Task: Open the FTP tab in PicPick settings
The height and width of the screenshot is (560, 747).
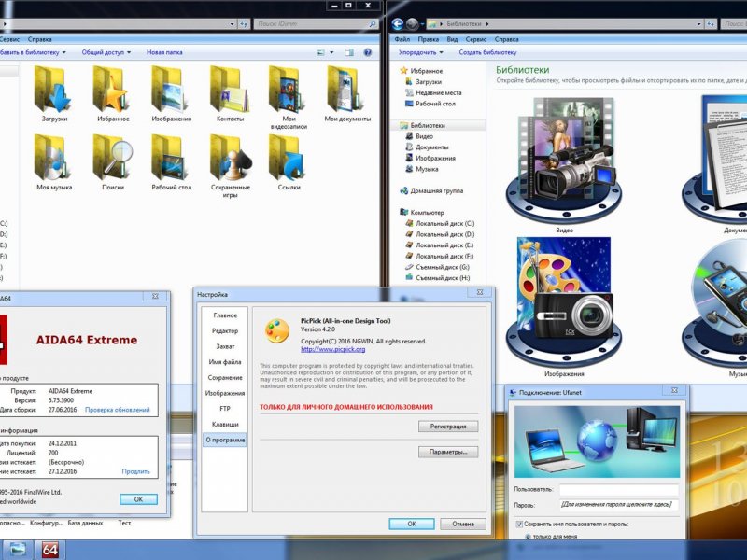Action: coord(225,409)
